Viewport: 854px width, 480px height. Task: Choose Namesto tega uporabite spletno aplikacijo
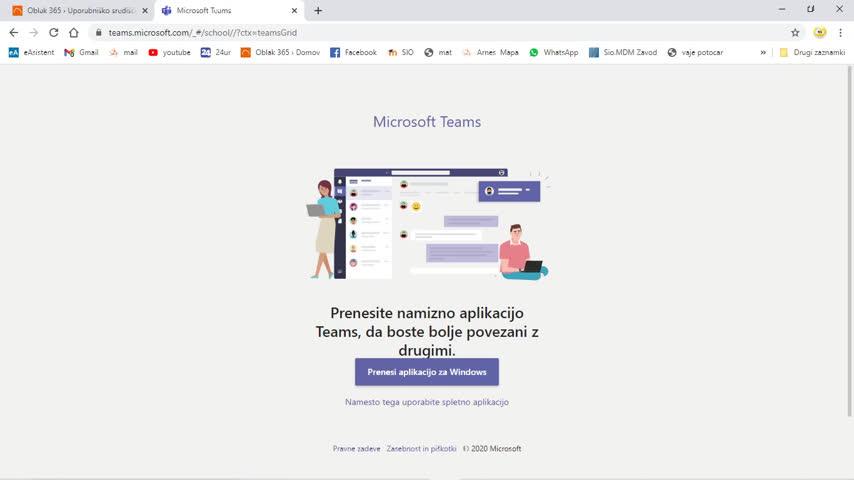click(427, 402)
